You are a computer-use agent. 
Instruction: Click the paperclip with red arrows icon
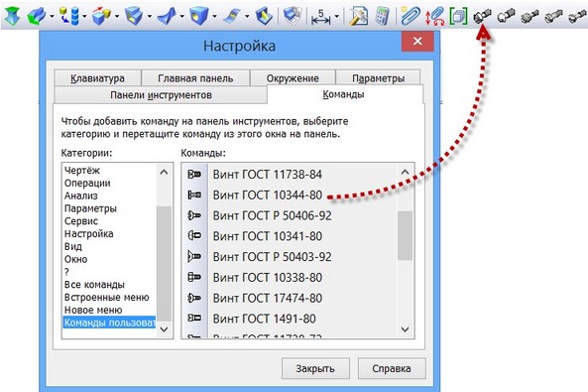click(435, 16)
